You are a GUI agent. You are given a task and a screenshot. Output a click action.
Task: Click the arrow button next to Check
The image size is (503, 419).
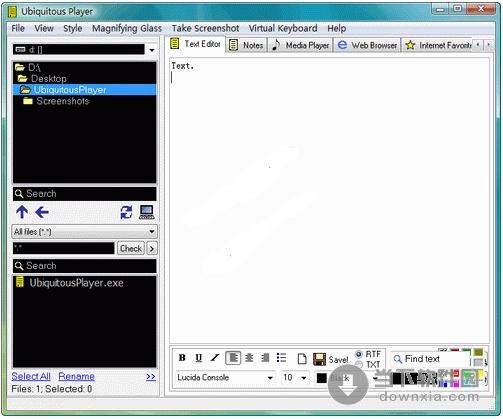tap(152, 249)
